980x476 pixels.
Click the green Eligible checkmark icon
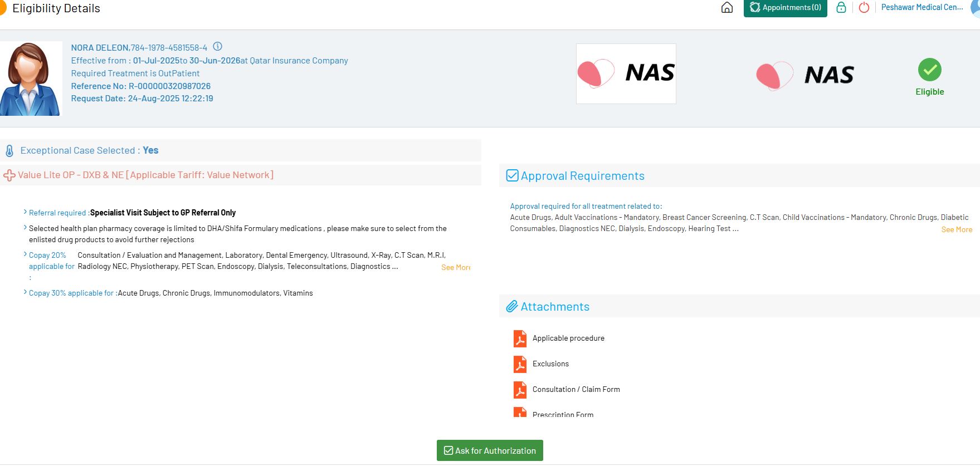[x=929, y=70]
